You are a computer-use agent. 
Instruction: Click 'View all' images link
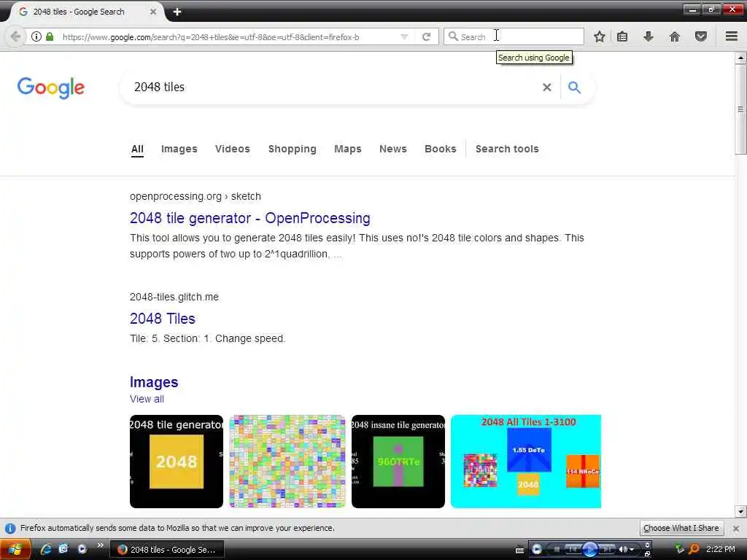tap(147, 399)
